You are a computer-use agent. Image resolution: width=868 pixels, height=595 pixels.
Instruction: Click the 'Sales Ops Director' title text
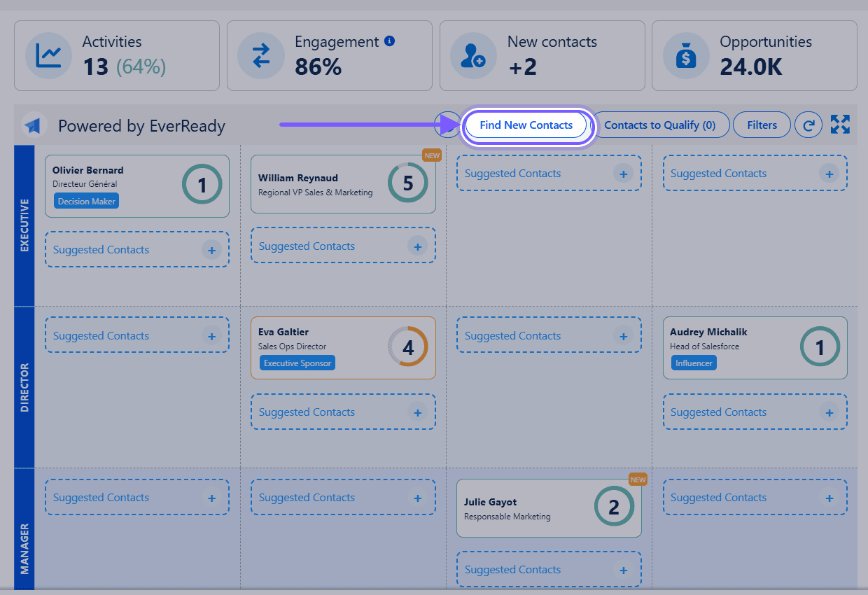(x=292, y=346)
